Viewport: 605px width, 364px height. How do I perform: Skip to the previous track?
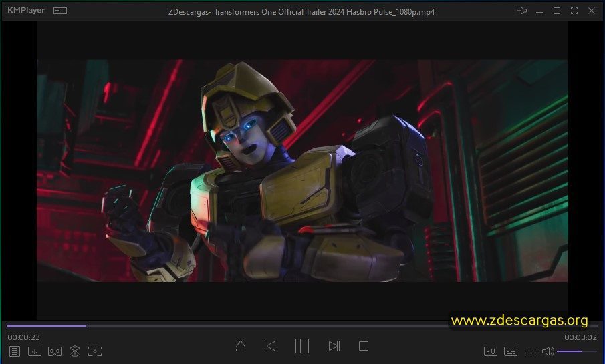point(270,346)
